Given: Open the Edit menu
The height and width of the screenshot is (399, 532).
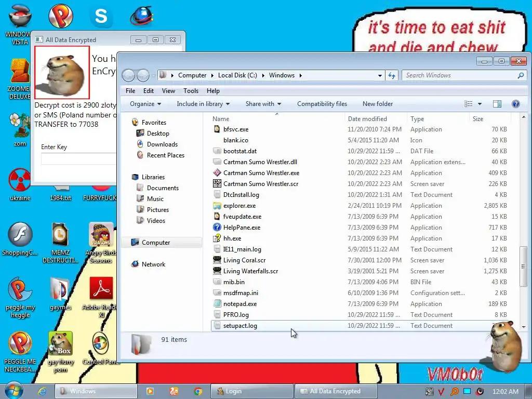Looking at the screenshot, I should click(x=148, y=91).
